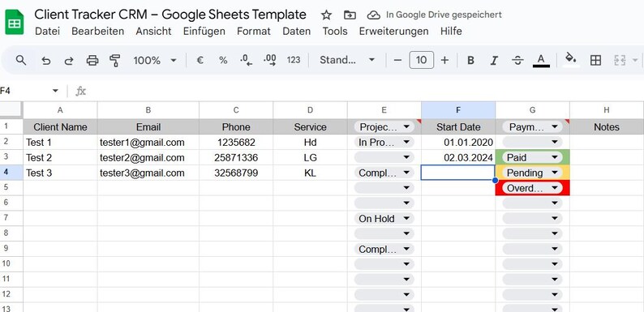Image resolution: width=644 pixels, height=312 pixels.
Task: Select the Client Name header cell
Action: tap(60, 127)
